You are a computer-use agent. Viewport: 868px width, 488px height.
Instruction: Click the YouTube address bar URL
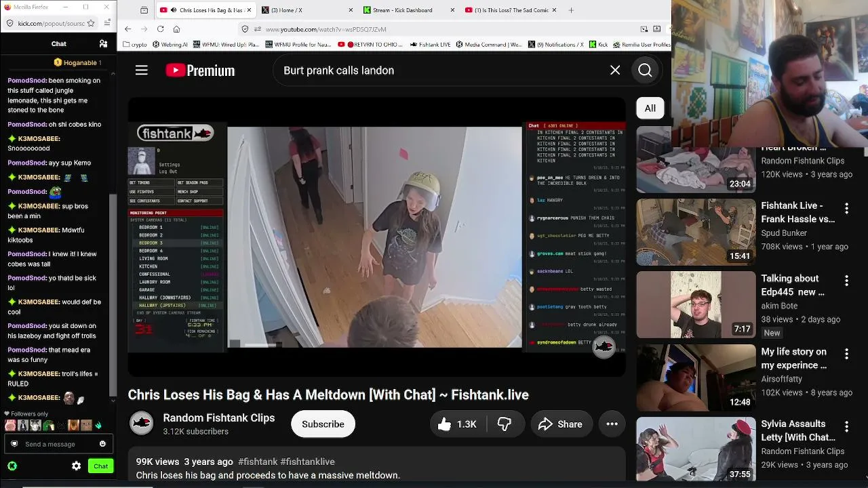(325, 29)
